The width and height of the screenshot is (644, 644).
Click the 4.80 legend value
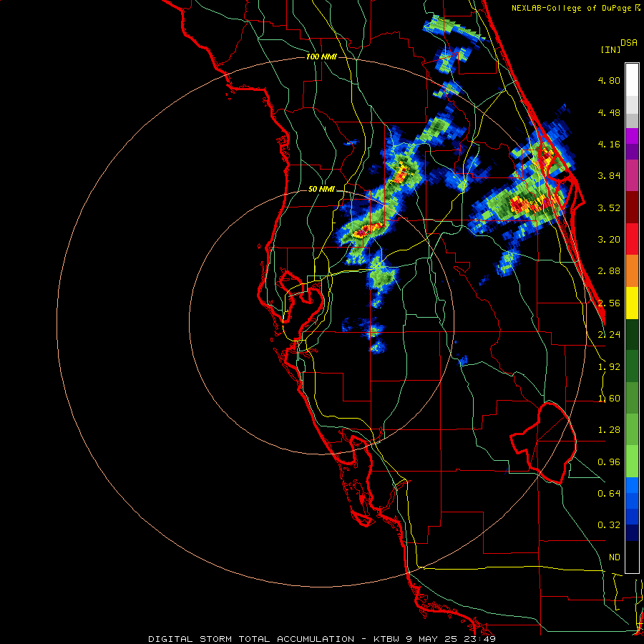pyautogui.click(x=609, y=80)
